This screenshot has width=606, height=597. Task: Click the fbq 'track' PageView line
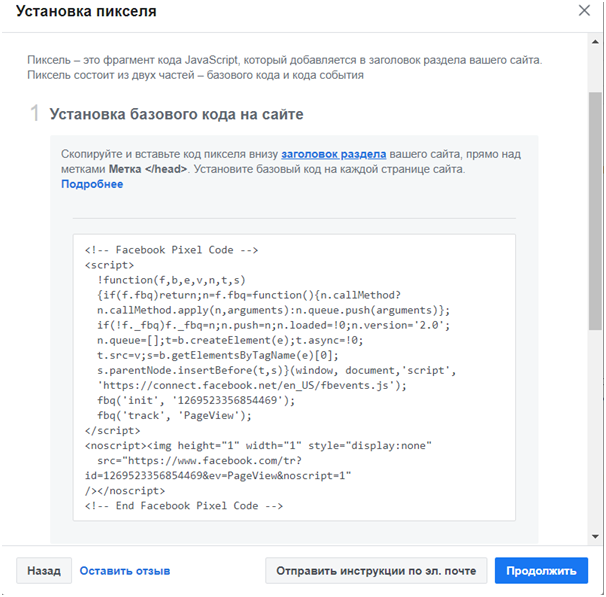click(x=174, y=415)
